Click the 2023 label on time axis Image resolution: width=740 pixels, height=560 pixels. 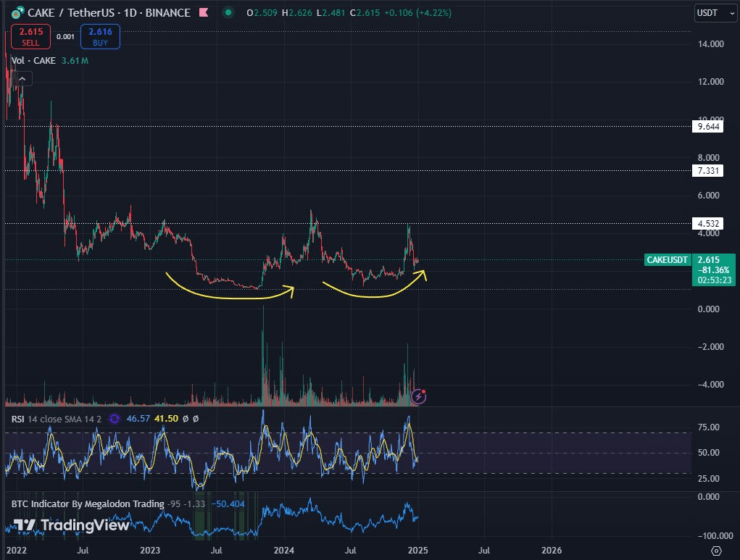(150, 550)
